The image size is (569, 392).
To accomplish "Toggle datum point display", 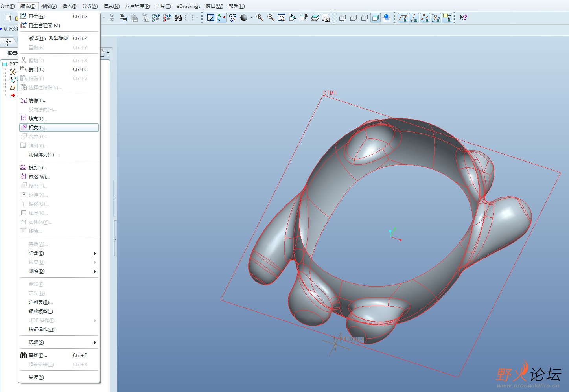I will point(425,18).
